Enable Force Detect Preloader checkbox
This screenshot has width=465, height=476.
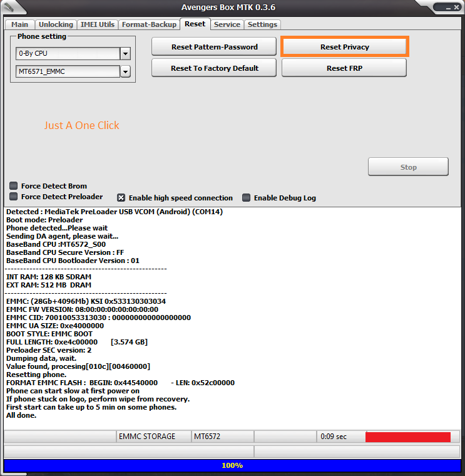coord(13,197)
